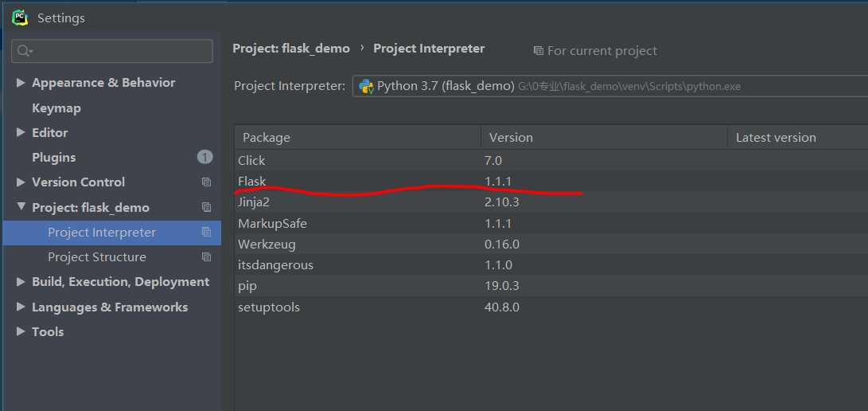Select the pip package row
This screenshot has height=411, width=868.
pyautogui.click(x=551, y=287)
